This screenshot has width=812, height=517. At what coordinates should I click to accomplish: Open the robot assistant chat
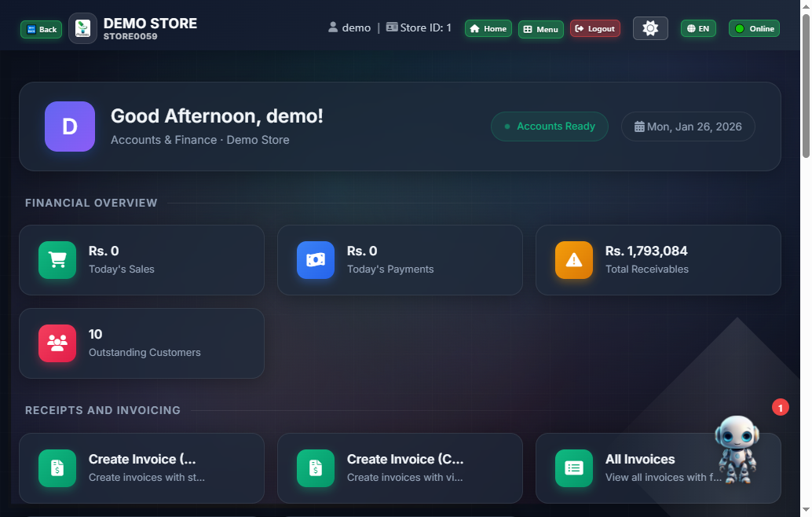(x=737, y=449)
